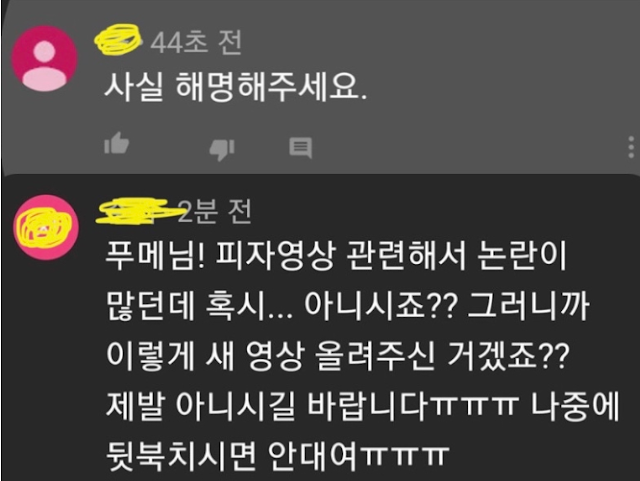View the first commenter's default profile avatar

[x=44, y=58]
